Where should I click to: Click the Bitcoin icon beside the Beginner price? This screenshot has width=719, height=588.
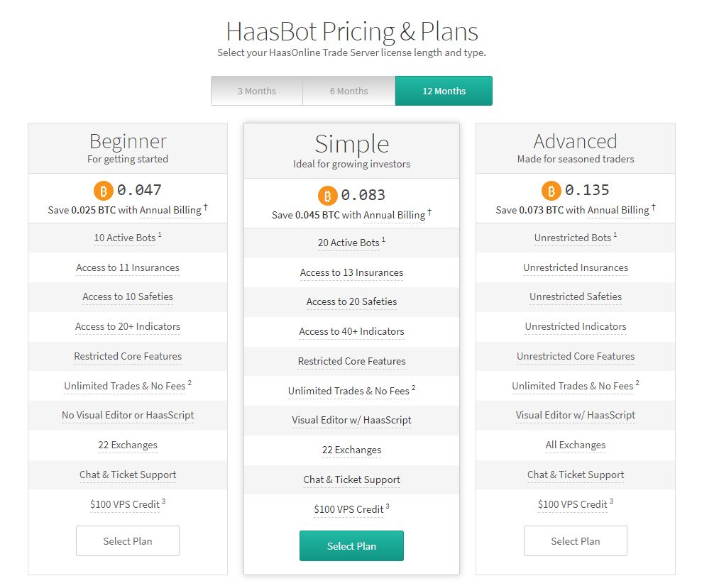click(x=102, y=190)
